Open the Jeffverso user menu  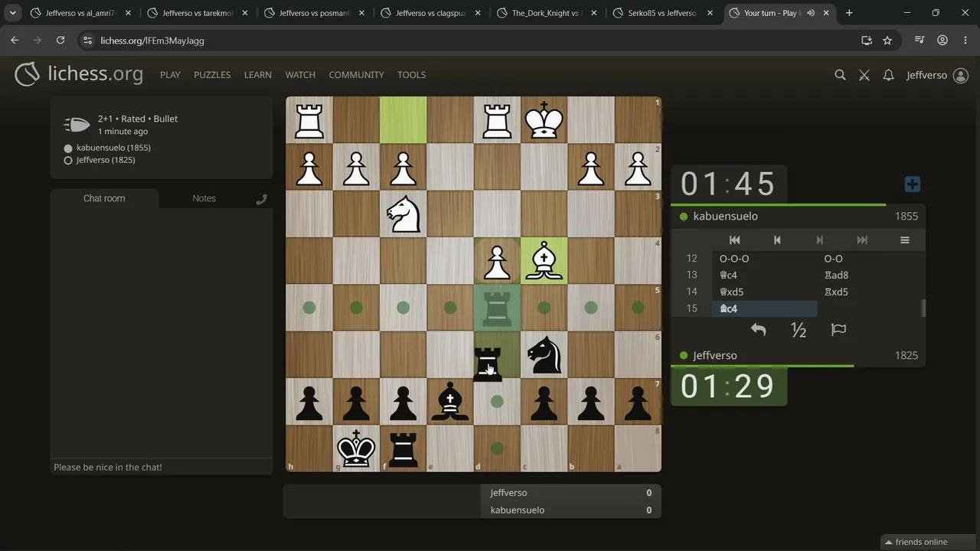point(937,75)
